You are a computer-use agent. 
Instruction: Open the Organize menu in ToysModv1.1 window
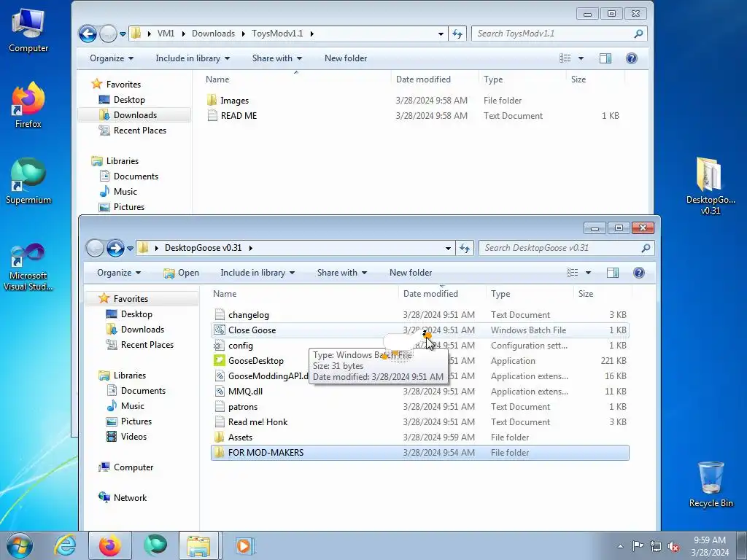(112, 58)
